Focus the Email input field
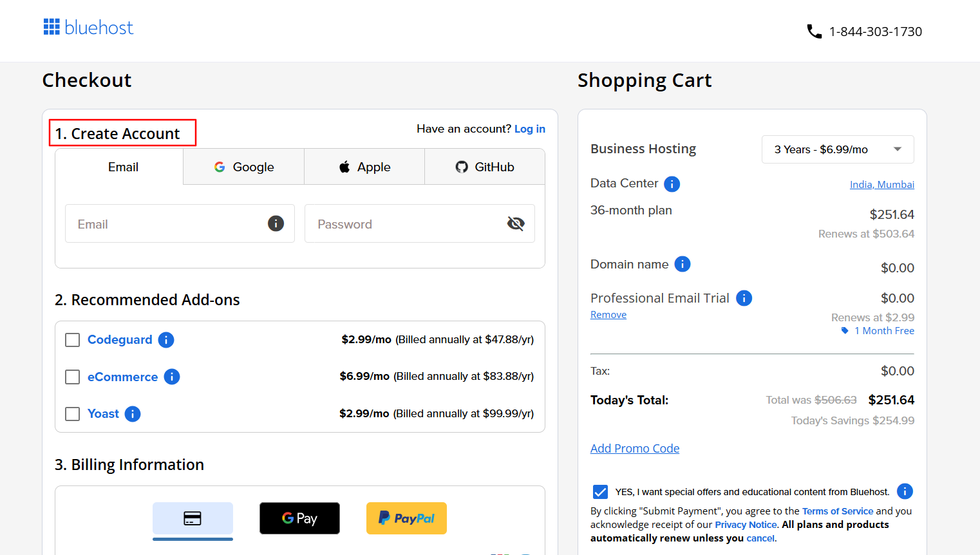Viewport: 980px width, 555px height. pyautogui.click(x=180, y=223)
